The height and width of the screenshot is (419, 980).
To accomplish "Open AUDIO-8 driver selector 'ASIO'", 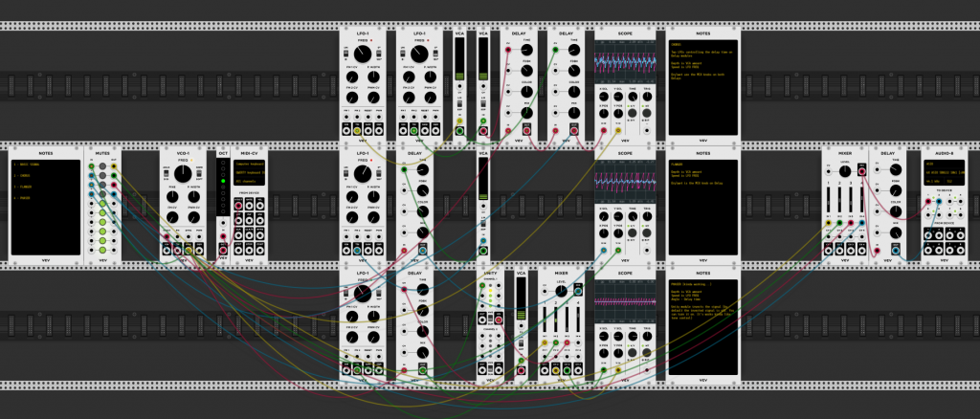I will [945, 164].
